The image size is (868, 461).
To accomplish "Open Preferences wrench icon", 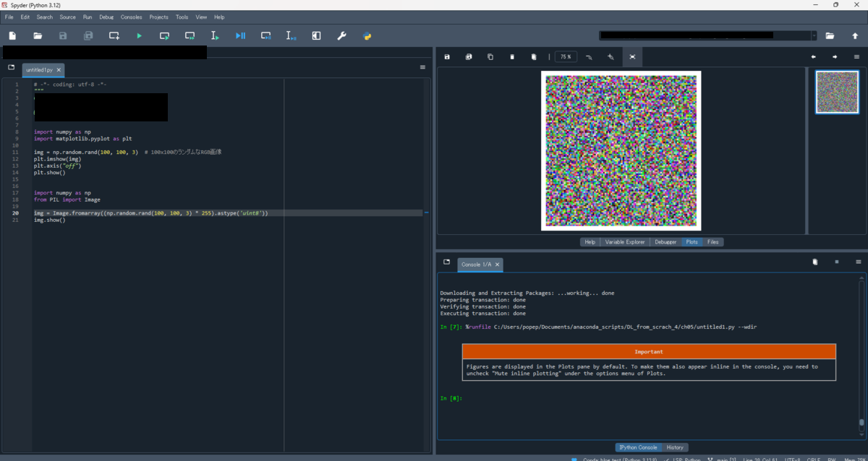I will [x=341, y=35].
